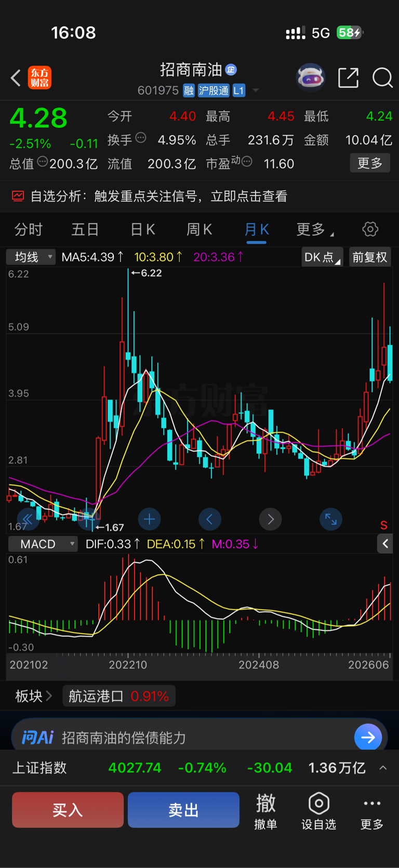Switch to the 分时 tab
This screenshot has height=868, width=399.
[x=28, y=229]
